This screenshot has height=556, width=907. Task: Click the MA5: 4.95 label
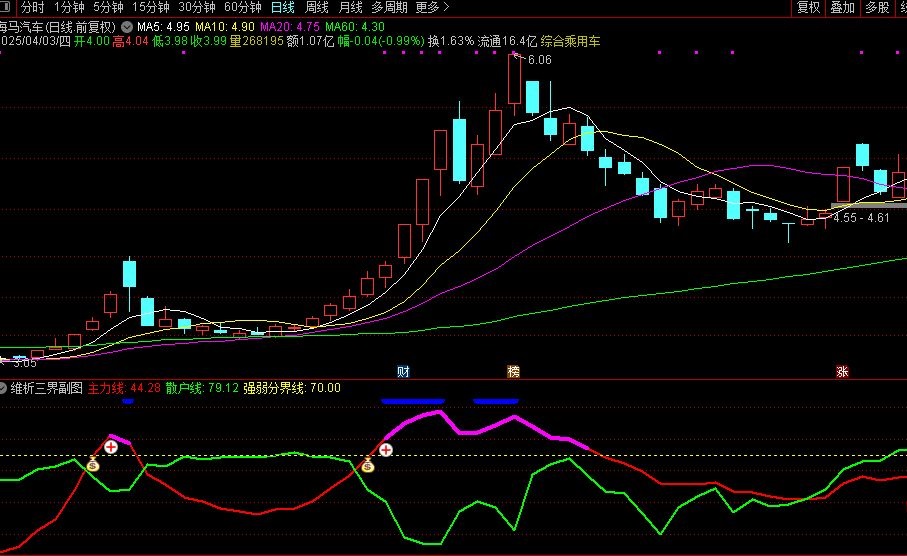(x=163, y=27)
